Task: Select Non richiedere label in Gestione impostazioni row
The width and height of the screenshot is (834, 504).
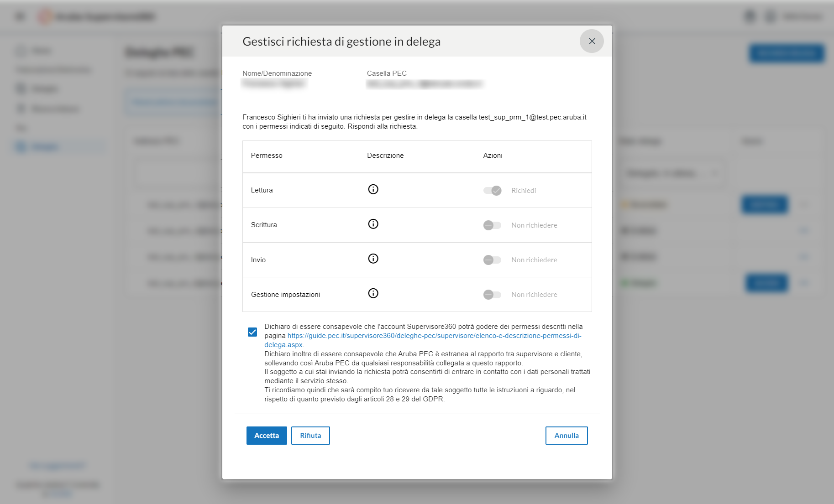Action: (x=534, y=295)
